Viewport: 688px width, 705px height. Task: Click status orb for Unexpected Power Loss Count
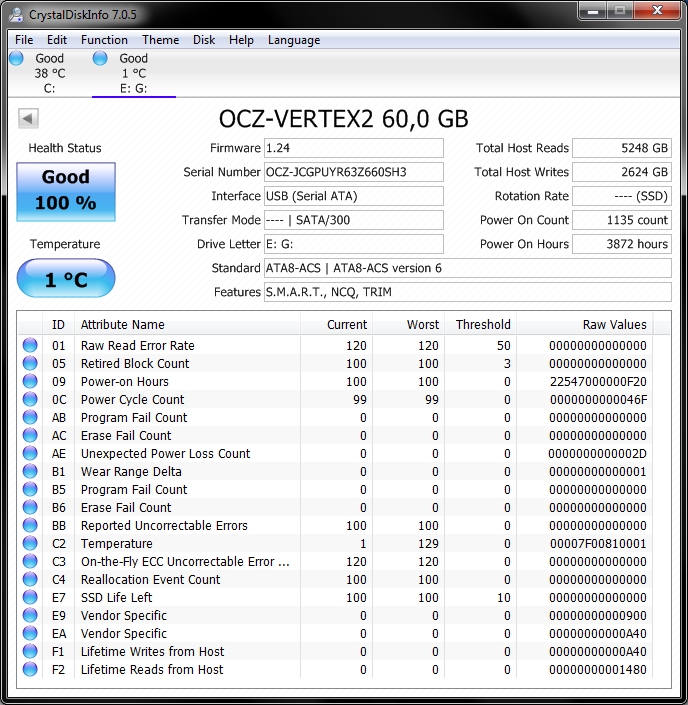[x=30, y=453]
